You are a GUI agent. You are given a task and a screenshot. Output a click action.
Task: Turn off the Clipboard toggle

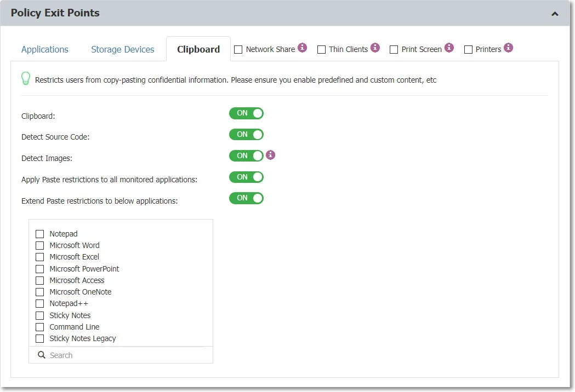coord(247,113)
